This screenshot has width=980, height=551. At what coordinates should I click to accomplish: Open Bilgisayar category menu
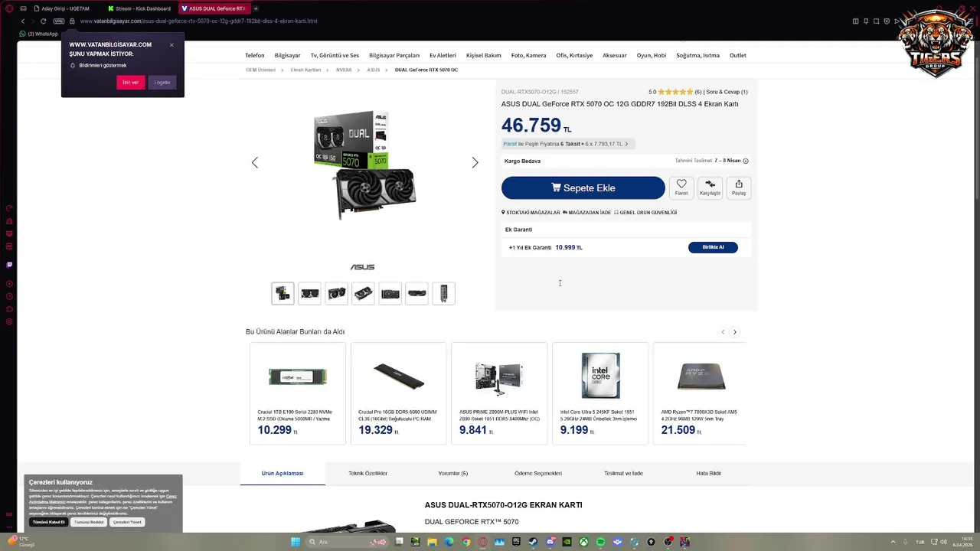(x=288, y=55)
